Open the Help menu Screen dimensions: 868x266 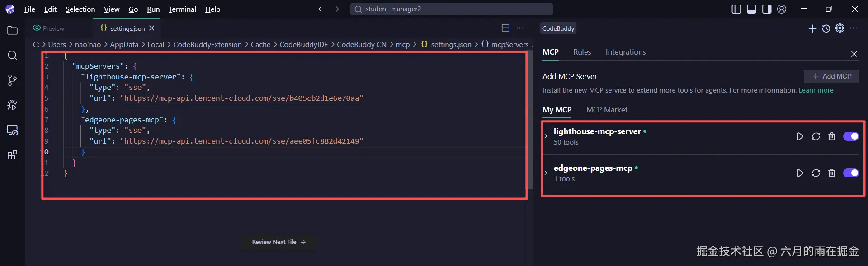click(x=212, y=9)
